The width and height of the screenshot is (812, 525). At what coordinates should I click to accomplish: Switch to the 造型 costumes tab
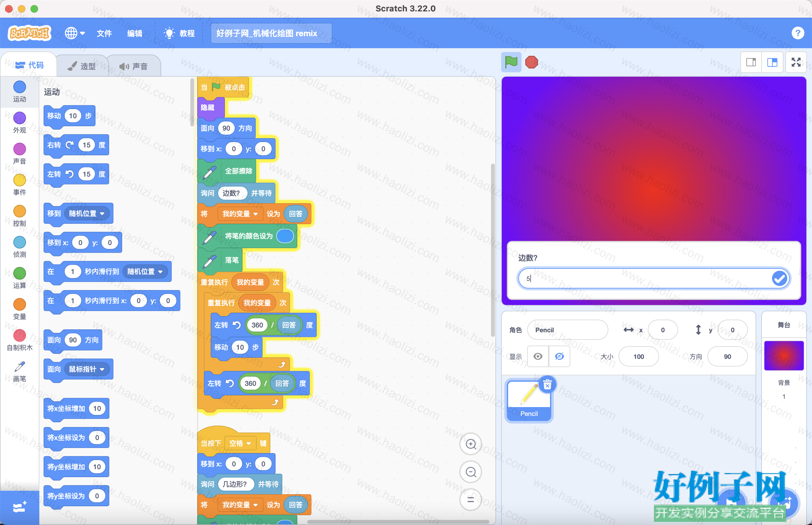pos(82,66)
